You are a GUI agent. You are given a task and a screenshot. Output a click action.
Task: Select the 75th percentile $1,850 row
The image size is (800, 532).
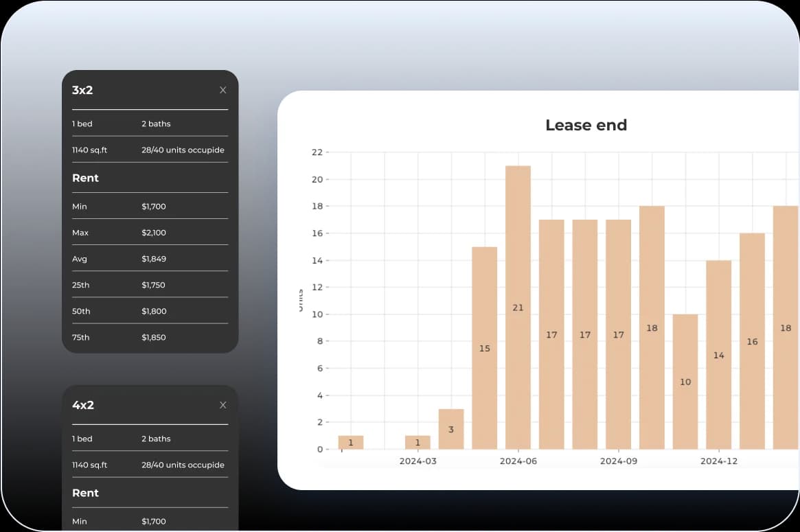(150, 337)
